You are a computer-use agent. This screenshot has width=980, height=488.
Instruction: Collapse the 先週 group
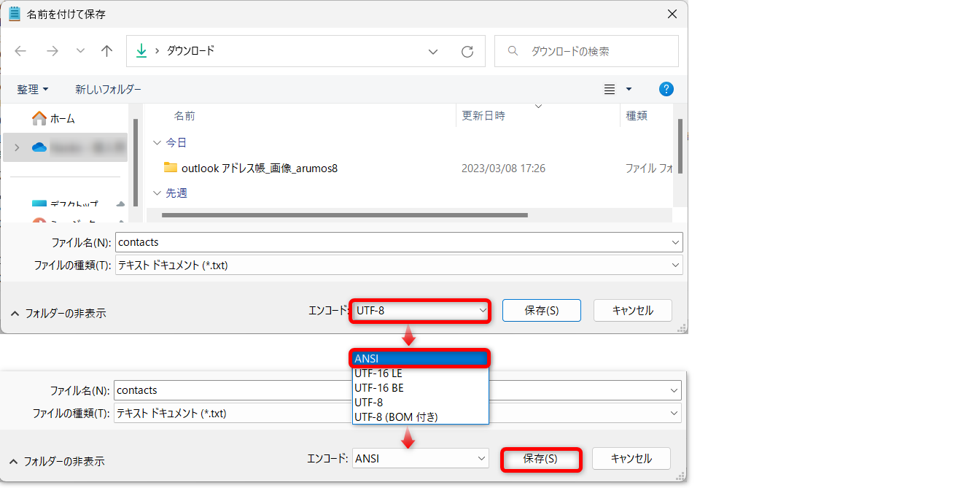point(157,193)
